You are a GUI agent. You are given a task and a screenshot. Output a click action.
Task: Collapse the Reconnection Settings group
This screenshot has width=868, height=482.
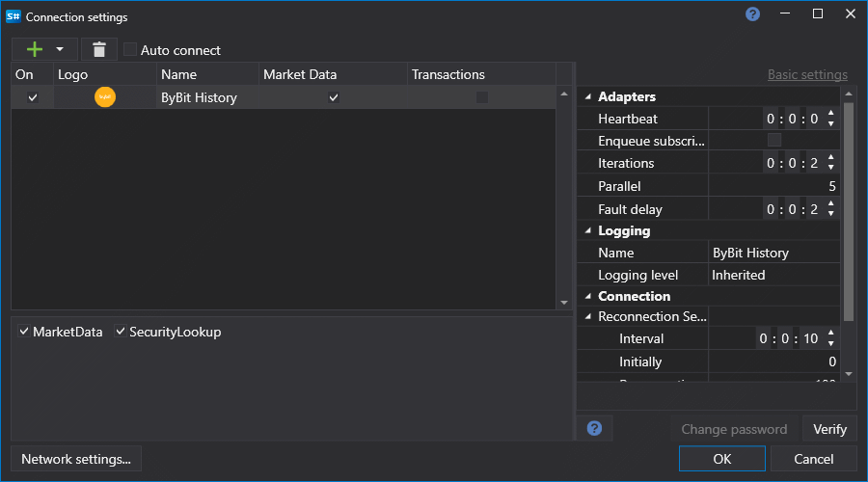pos(587,317)
